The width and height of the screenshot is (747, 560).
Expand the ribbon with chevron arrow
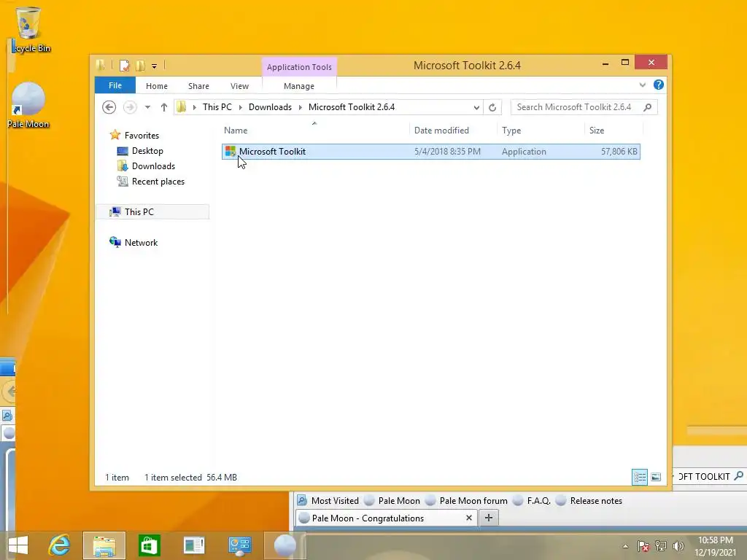point(642,85)
